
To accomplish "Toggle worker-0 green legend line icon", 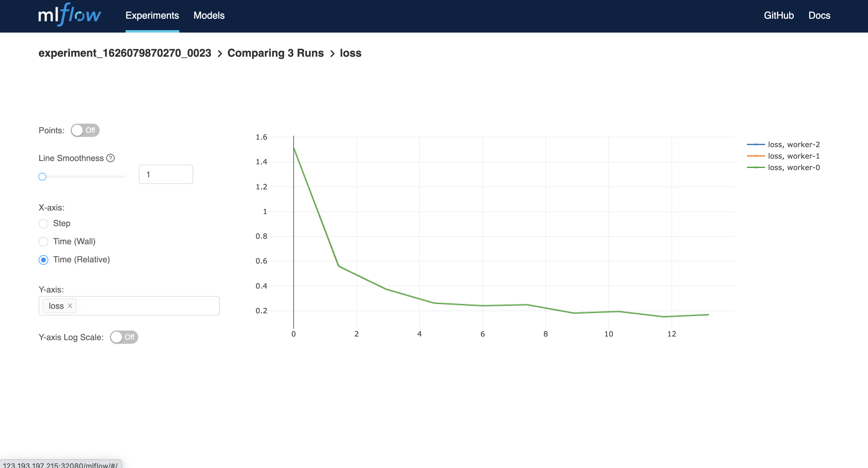I will (x=756, y=167).
